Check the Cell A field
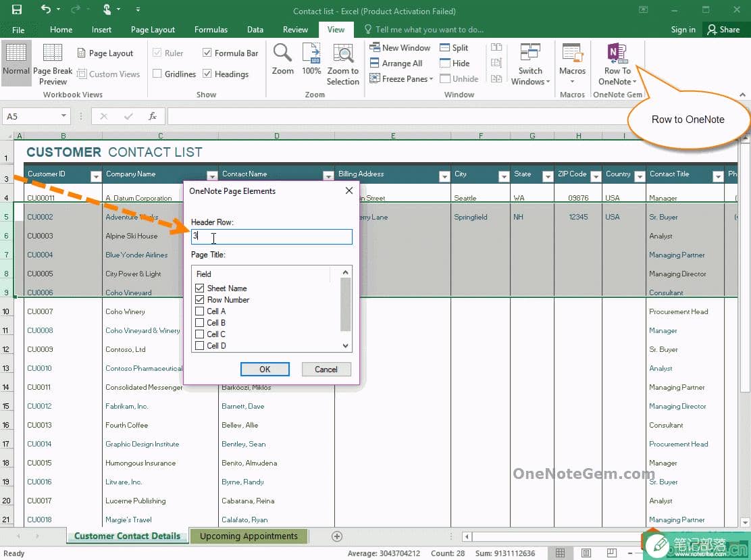This screenshot has height=560, width=751. 200,311
